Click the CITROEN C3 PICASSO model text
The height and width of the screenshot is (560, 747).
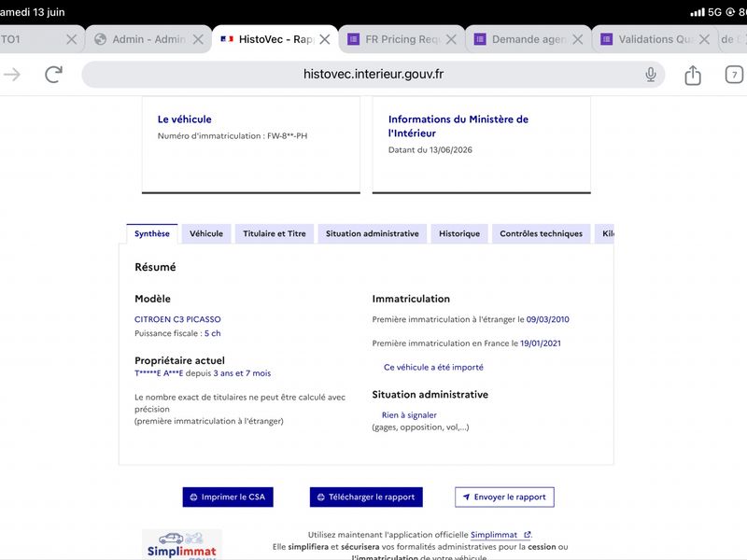(177, 319)
